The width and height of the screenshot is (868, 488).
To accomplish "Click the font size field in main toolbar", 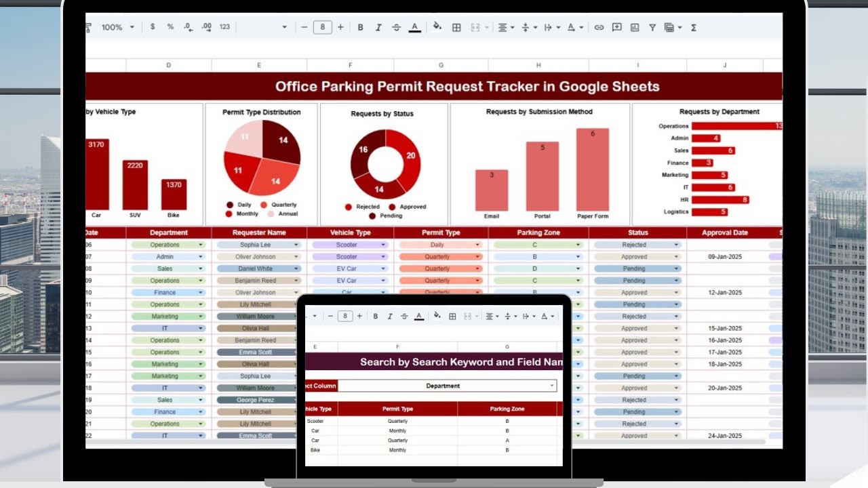I will click(322, 27).
